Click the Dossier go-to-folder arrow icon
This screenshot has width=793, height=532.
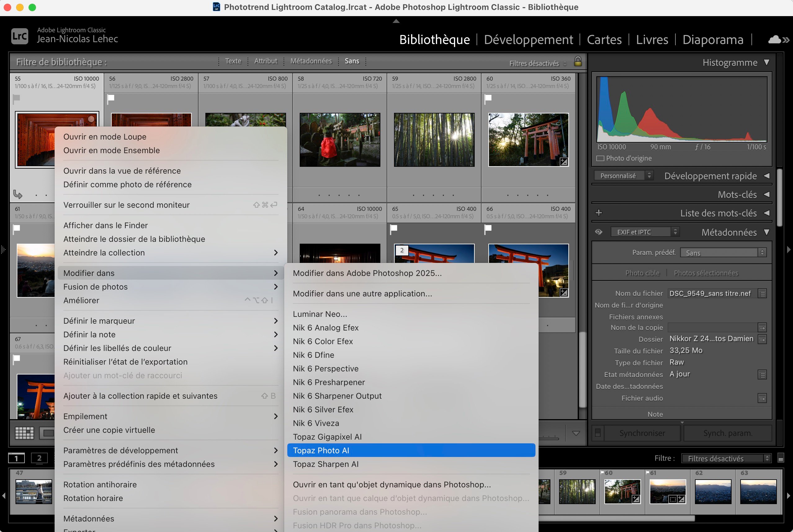coord(762,339)
